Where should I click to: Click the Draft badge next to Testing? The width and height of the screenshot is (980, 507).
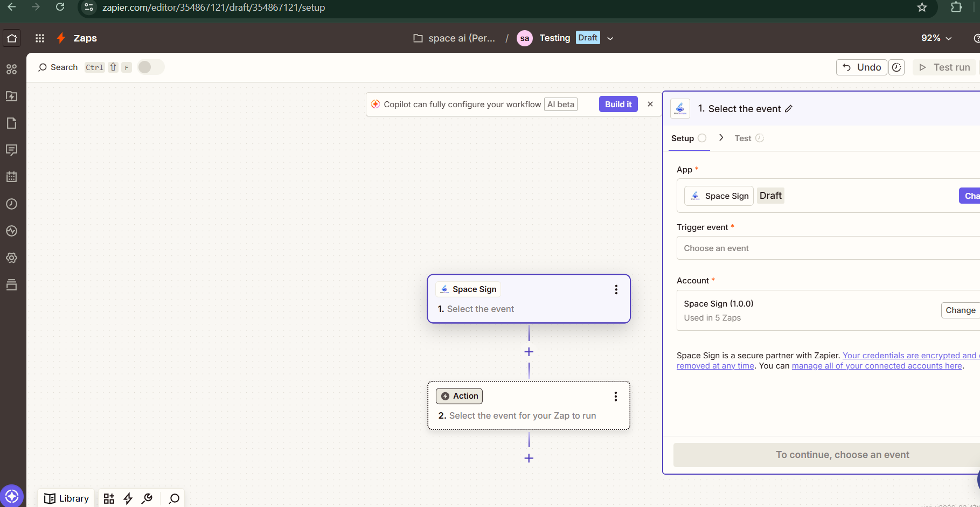[x=587, y=38]
